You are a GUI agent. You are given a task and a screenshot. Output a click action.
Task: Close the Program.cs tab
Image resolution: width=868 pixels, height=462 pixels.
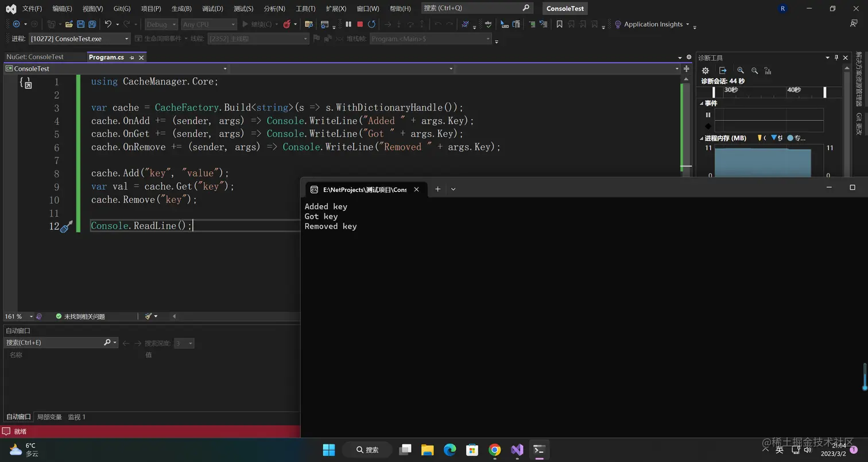[x=141, y=57]
